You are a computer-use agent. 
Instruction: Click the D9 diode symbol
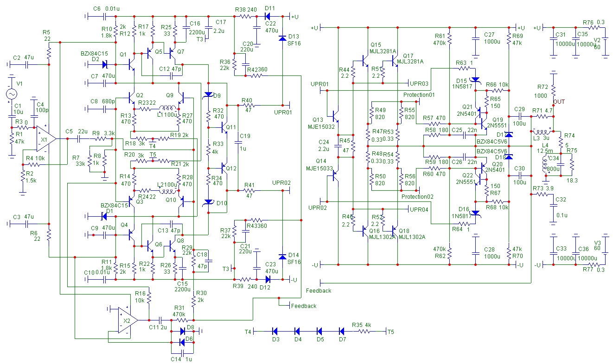click(x=208, y=94)
